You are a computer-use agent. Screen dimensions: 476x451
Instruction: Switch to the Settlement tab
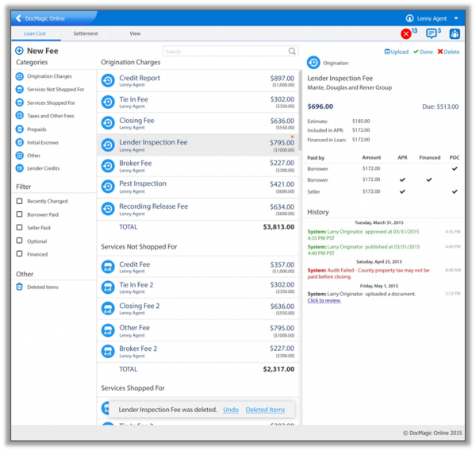tap(86, 34)
